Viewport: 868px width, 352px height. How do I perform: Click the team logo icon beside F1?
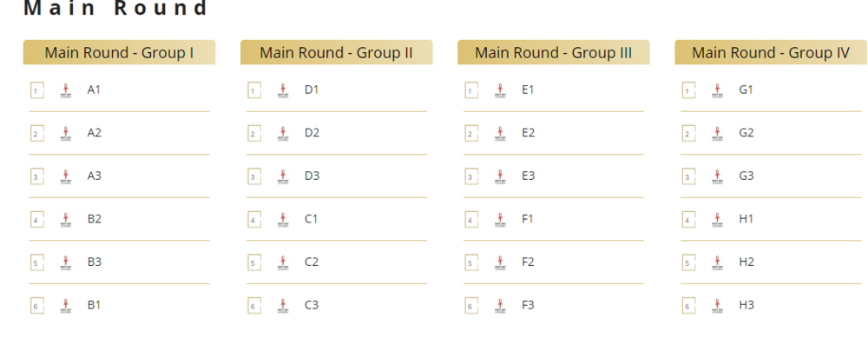coord(499,220)
